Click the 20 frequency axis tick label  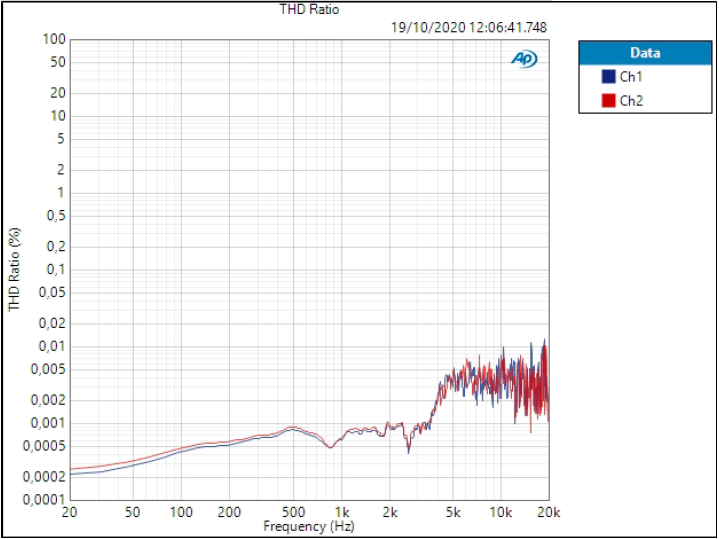click(70, 512)
